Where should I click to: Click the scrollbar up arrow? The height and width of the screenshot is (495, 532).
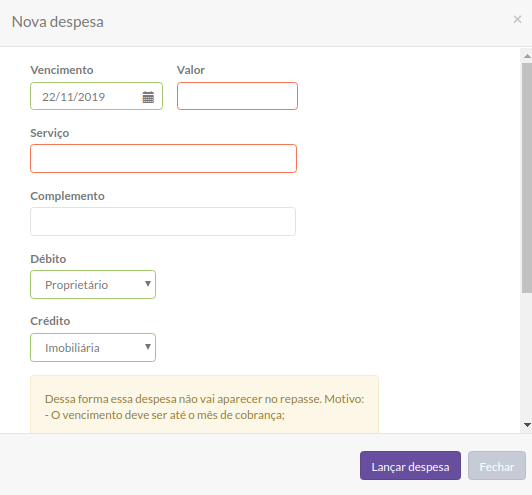click(527, 56)
